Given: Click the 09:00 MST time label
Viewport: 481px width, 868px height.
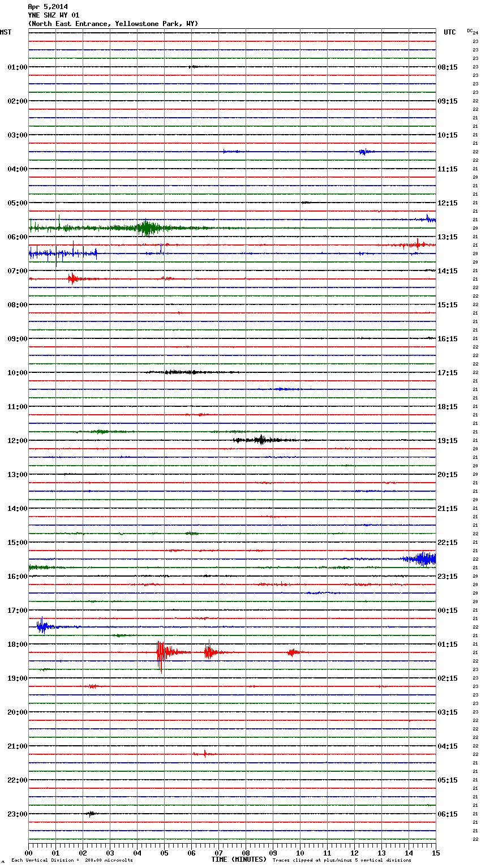Looking at the screenshot, I should point(18,339).
